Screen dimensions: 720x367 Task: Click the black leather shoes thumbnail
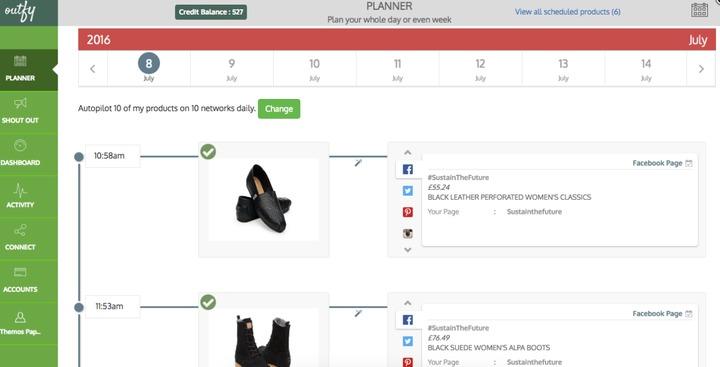(x=264, y=199)
